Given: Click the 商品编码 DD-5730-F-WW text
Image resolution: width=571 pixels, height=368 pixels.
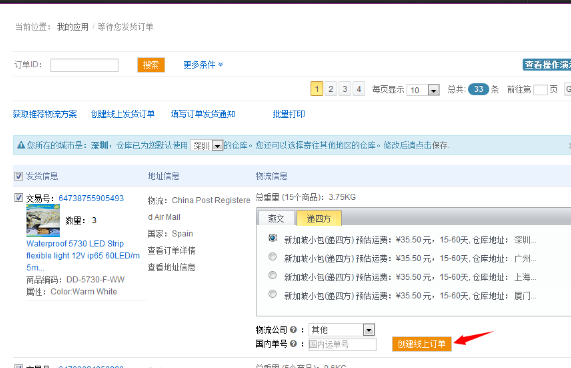Looking at the screenshot, I should pos(75,280).
